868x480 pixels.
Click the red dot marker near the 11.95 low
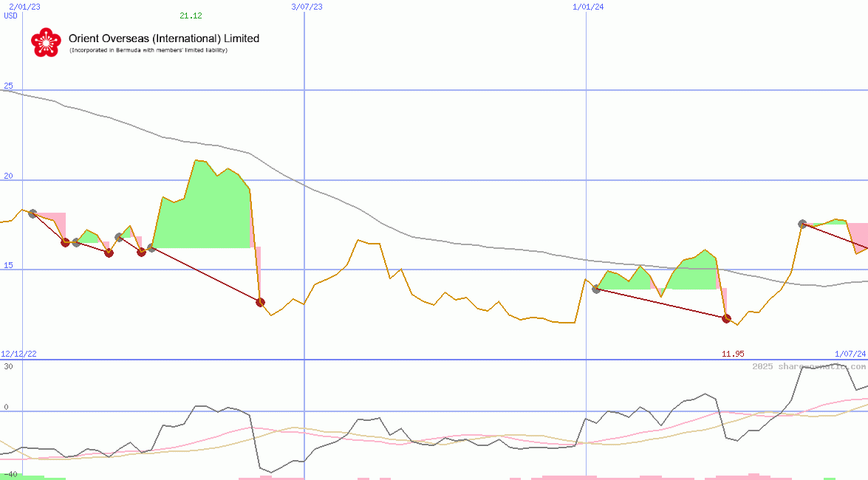coord(726,319)
